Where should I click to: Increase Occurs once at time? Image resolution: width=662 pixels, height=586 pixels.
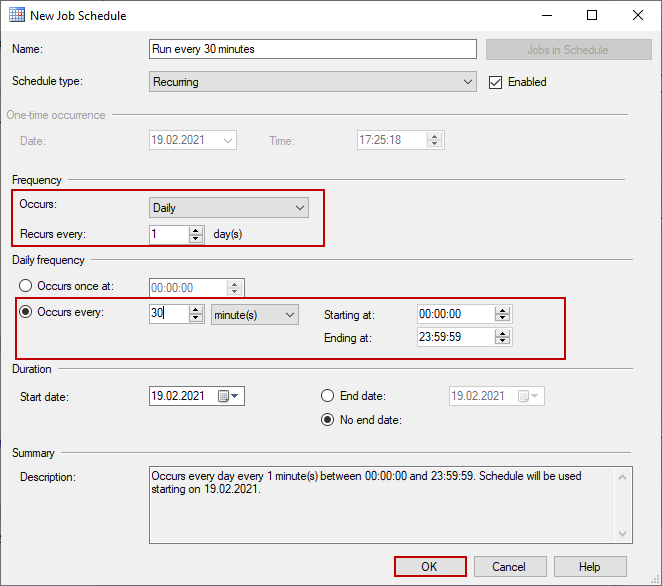coord(234,284)
